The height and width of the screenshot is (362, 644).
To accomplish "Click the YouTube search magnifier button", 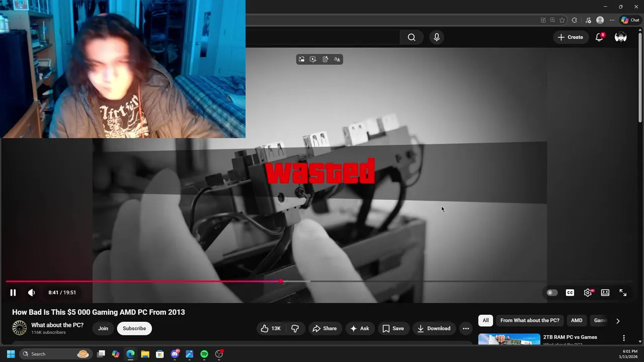I will [412, 37].
